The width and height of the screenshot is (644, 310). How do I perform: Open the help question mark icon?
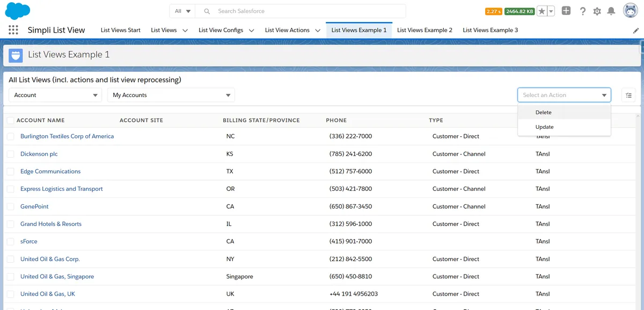point(583,11)
